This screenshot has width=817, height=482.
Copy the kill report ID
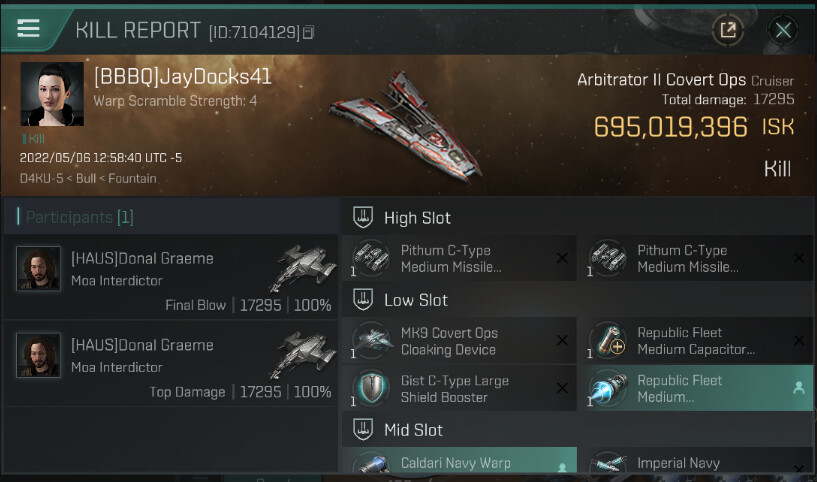click(308, 32)
